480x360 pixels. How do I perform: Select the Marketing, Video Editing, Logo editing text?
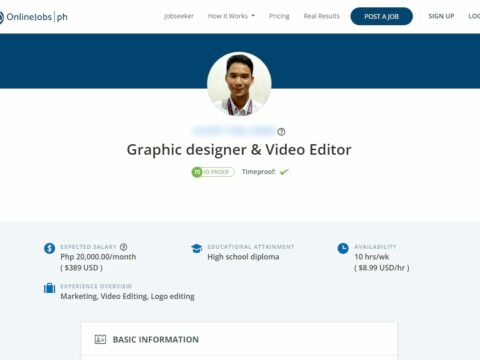[x=127, y=296]
